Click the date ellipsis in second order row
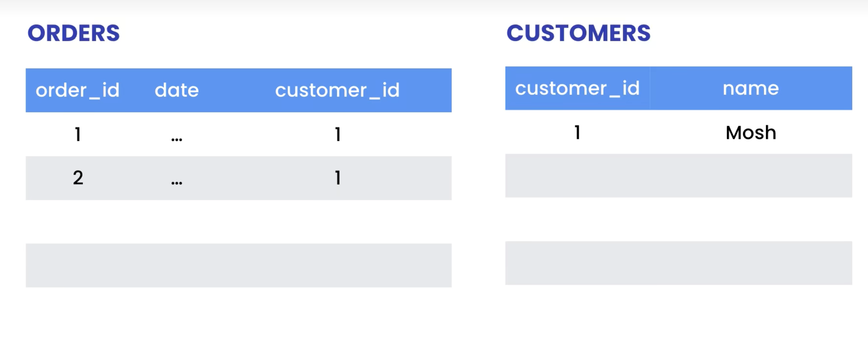This screenshot has height=350, width=868. [x=177, y=182]
